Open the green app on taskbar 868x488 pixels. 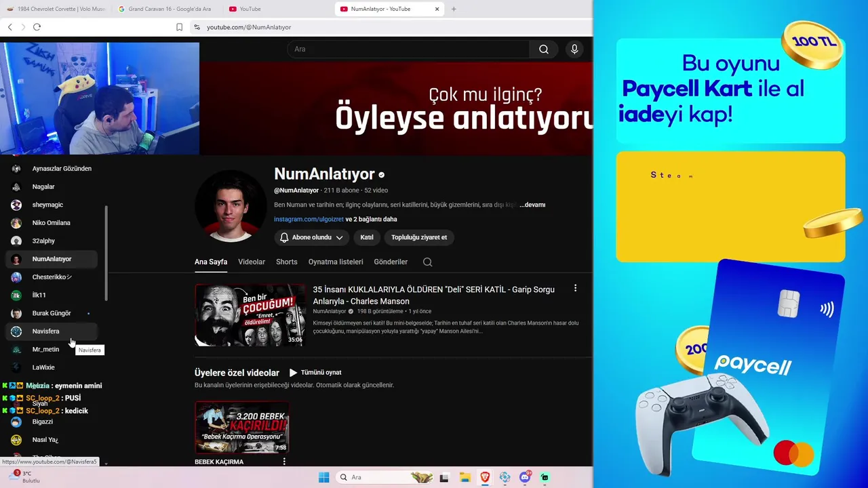coord(545,477)
